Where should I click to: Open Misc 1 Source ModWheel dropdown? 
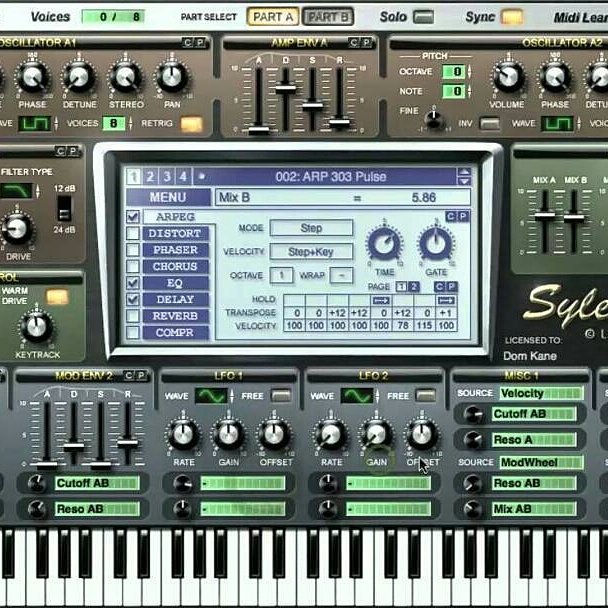pos(541,462)
